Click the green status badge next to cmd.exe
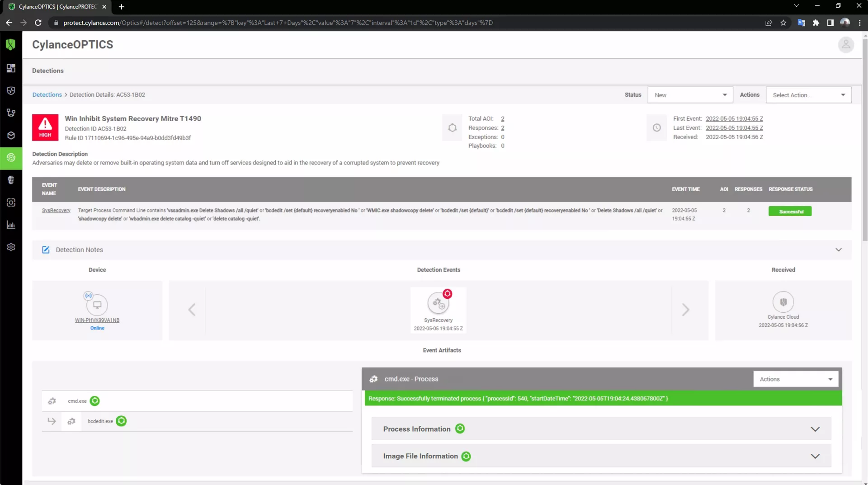Screen dimensions: 868x485 [94, 401]
